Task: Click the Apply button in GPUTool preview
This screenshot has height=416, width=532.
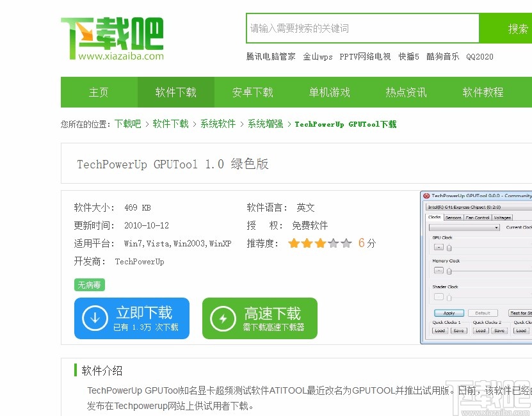Action: [x=449, y=313]
